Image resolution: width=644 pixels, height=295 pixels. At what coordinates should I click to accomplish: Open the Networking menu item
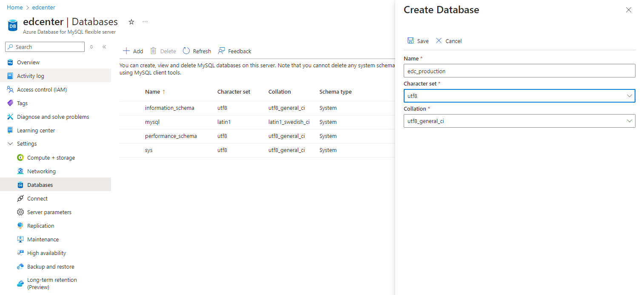tap(41, 171)
